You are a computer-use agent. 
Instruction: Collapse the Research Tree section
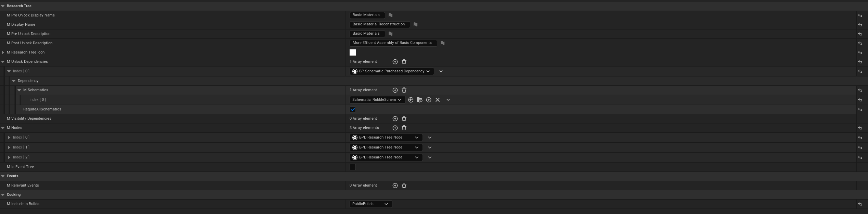tap(3, 6)
